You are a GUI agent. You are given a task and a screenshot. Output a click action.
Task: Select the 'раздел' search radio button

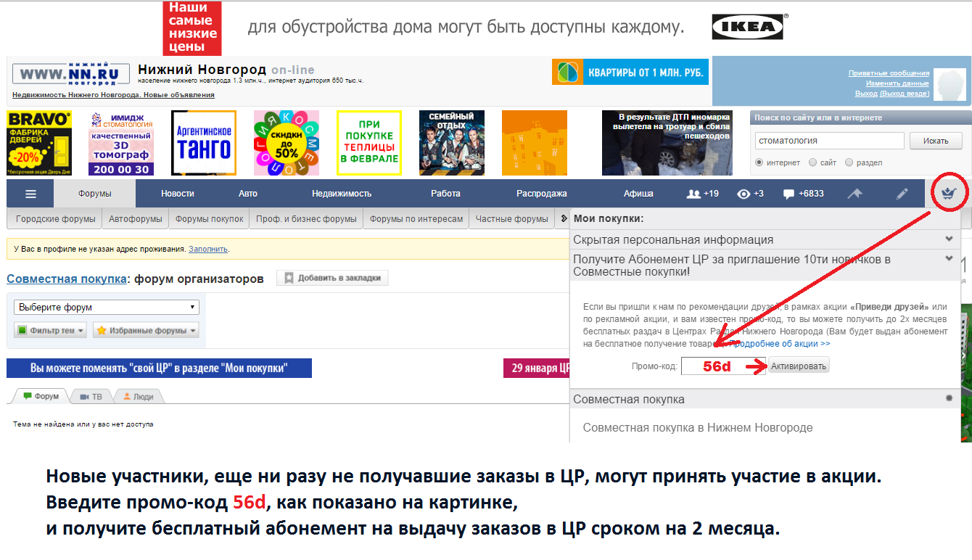pyautogui.click(x=849, y=162)
